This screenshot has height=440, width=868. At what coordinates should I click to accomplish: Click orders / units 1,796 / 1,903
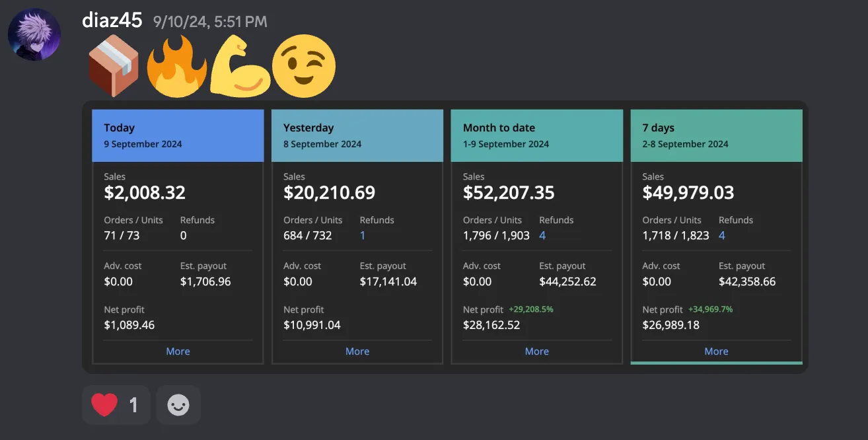click(x=496, y=235)
